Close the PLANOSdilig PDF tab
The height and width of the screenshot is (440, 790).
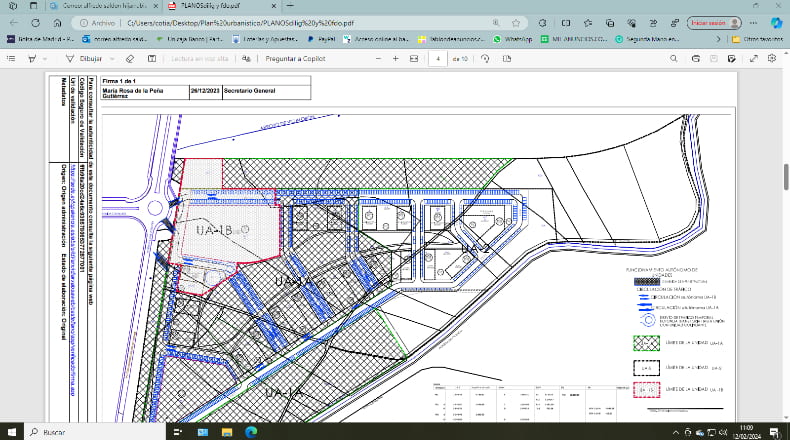[274, 6]
